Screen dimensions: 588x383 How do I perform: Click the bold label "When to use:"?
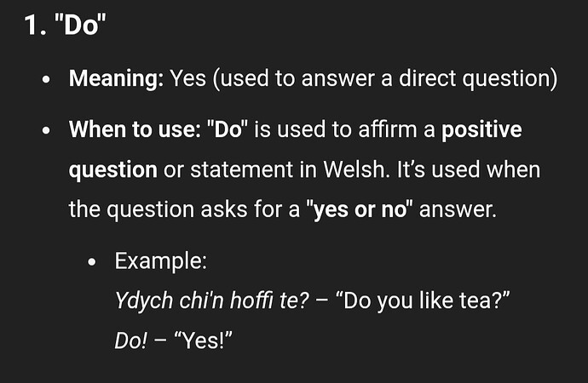(135, 129)
